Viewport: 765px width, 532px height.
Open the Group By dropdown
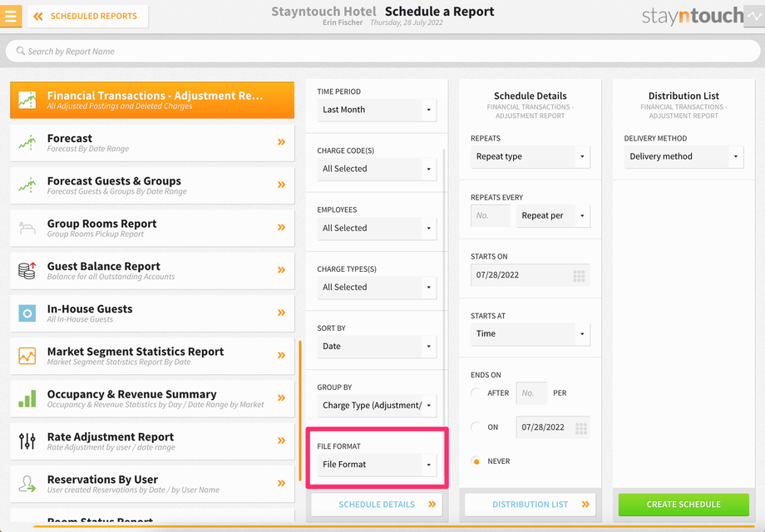pos(377,406)
